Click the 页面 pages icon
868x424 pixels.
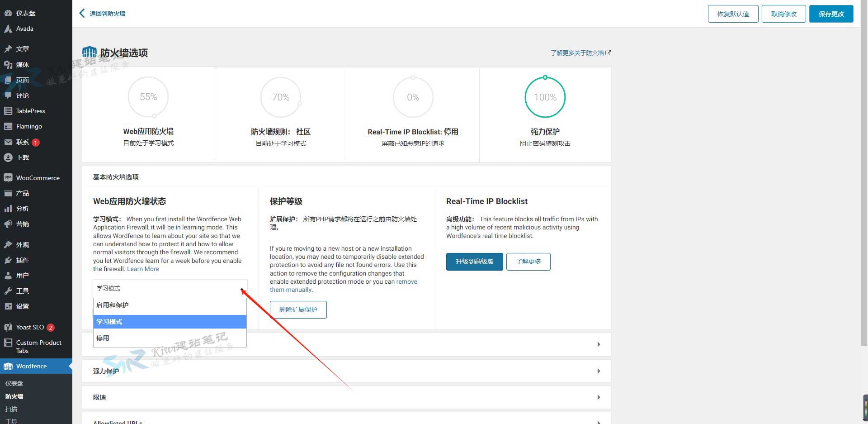point(8,80)
